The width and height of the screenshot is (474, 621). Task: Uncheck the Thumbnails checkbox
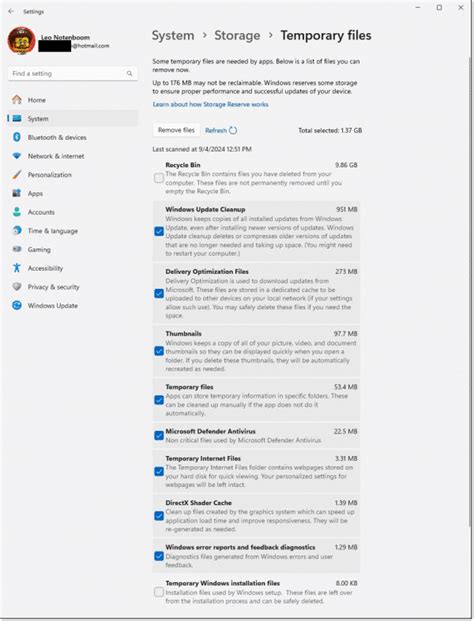click(x=159, y=351)
